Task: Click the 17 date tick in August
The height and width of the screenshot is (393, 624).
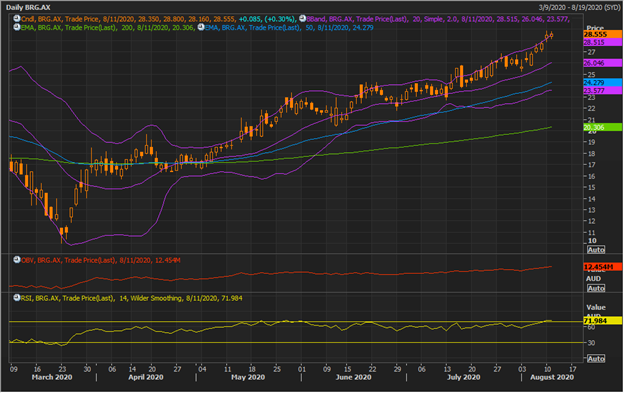Action: click(x=573, y=369)
